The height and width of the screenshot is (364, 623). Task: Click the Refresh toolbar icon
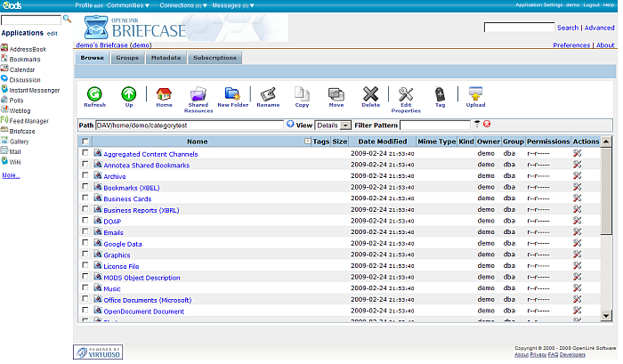[x=94, y=93]
